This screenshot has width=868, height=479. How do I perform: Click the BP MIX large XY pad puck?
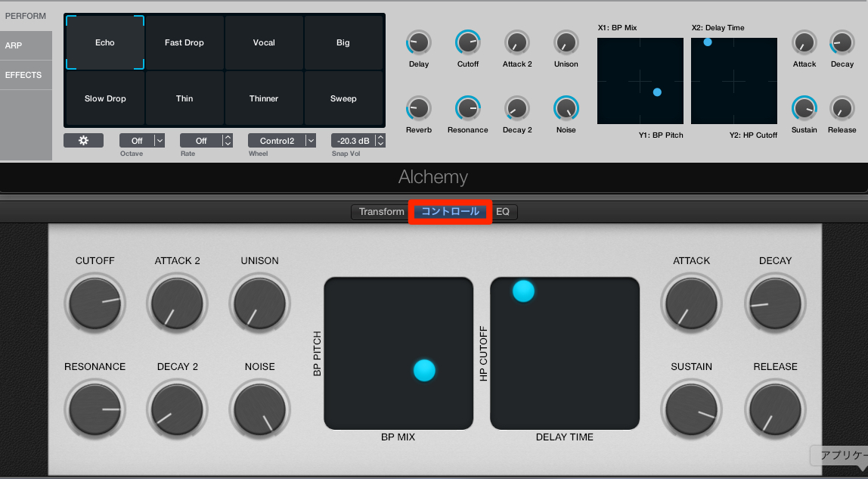pyautogui.click(x=425, y=371)
